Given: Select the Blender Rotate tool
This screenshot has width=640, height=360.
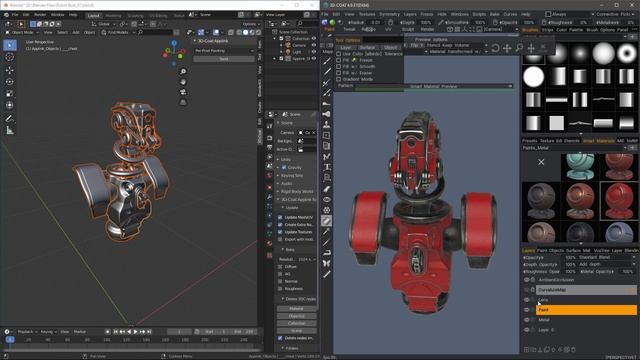Looking at the screenshot, I should 10,82.
